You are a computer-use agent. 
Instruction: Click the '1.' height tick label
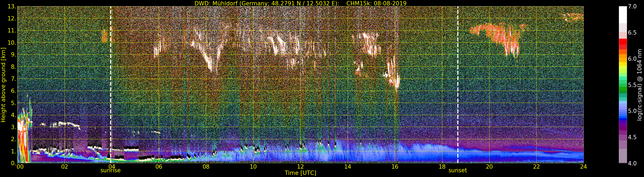[x=13, y=151]
